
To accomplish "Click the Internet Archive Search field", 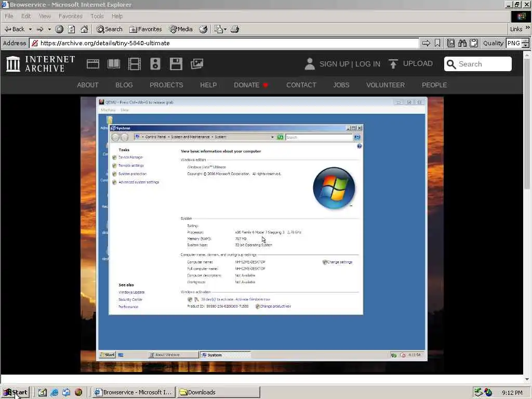I will pyautogui.click(x=478, y=64).
